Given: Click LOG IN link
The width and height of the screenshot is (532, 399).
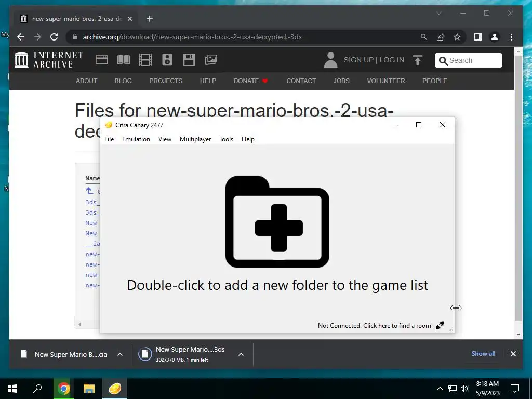Looking at the screenshot, I should [392, 60].
